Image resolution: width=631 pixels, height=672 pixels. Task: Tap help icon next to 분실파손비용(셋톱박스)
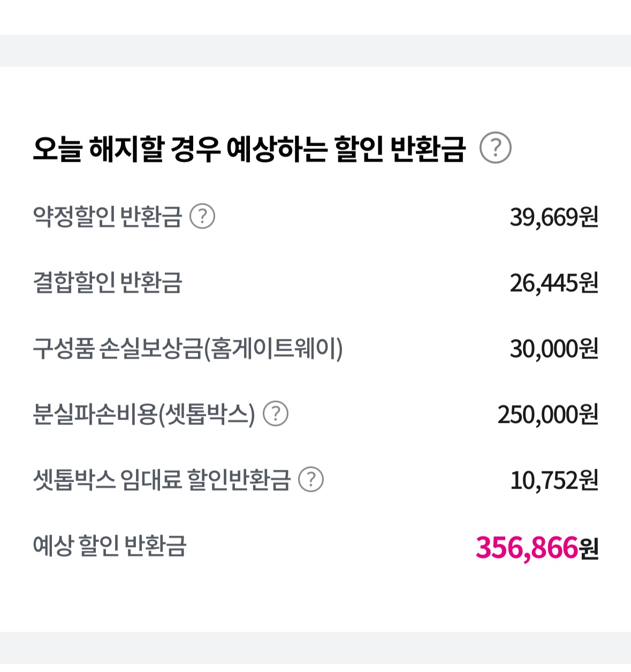coord(276,414)
